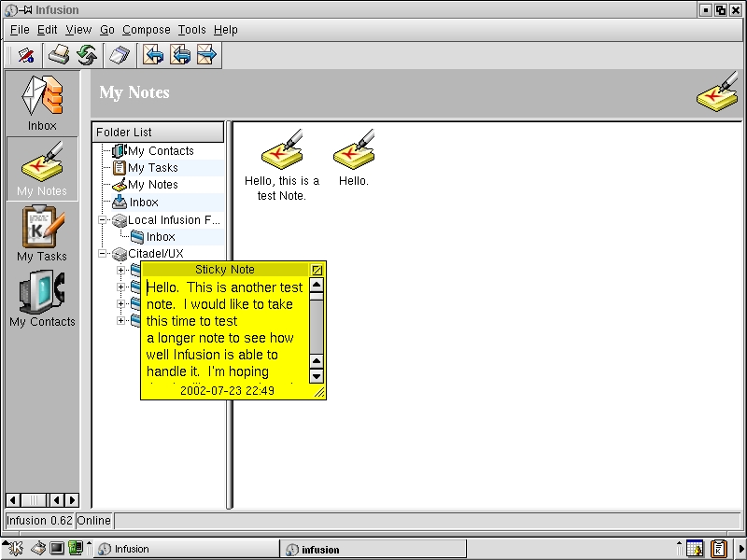The width and height of the screenshot is (747, 560).
Task: Open the Go menu
Action: [x=107, y=30]
